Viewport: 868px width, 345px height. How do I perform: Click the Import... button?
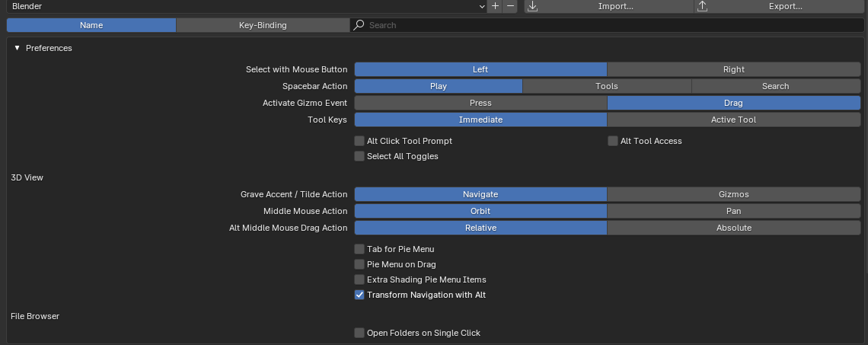click(x=609, y=6)
